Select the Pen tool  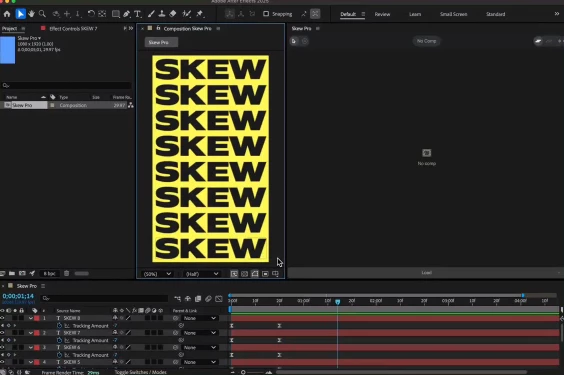tap(126, 14)
